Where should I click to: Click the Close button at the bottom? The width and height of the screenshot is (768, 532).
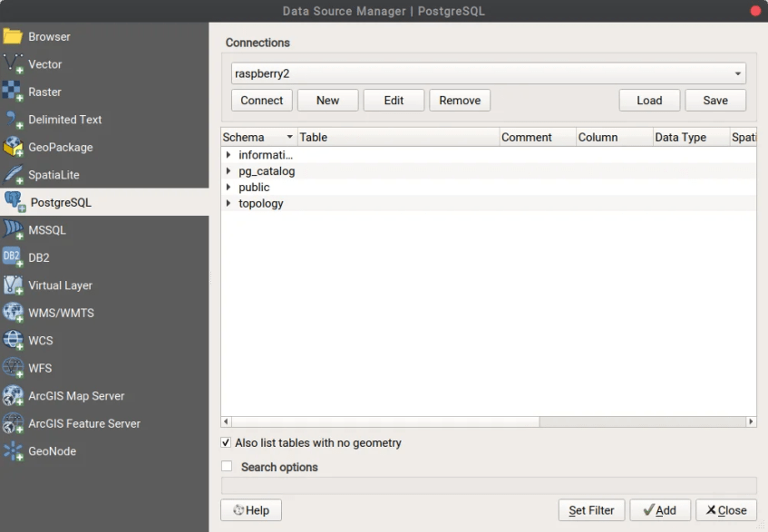(726, 510)
